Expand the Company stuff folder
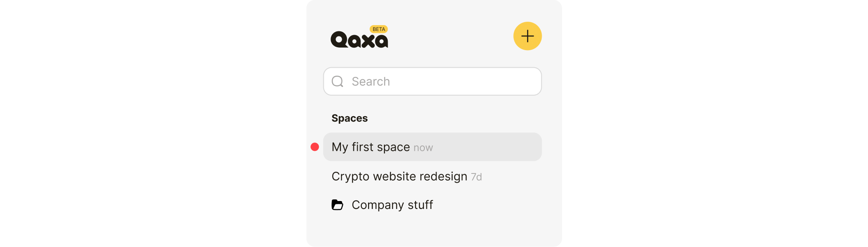The image size is (868, 247). tap(392, 205)
